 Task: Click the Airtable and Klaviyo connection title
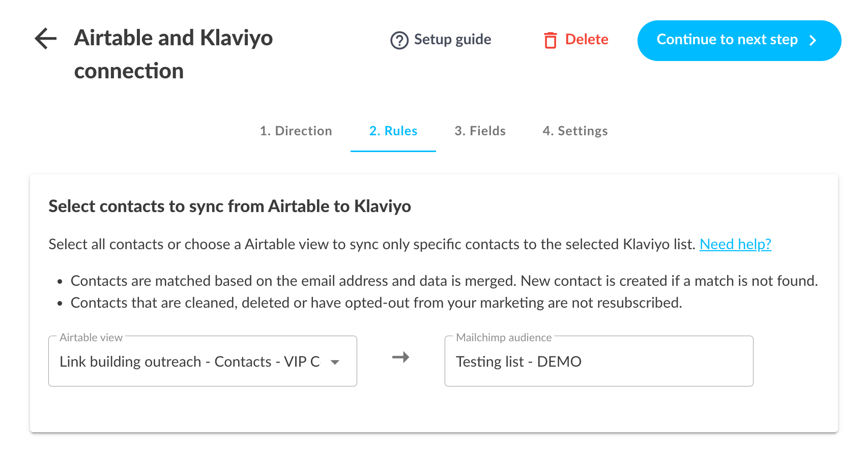(173, 54)
